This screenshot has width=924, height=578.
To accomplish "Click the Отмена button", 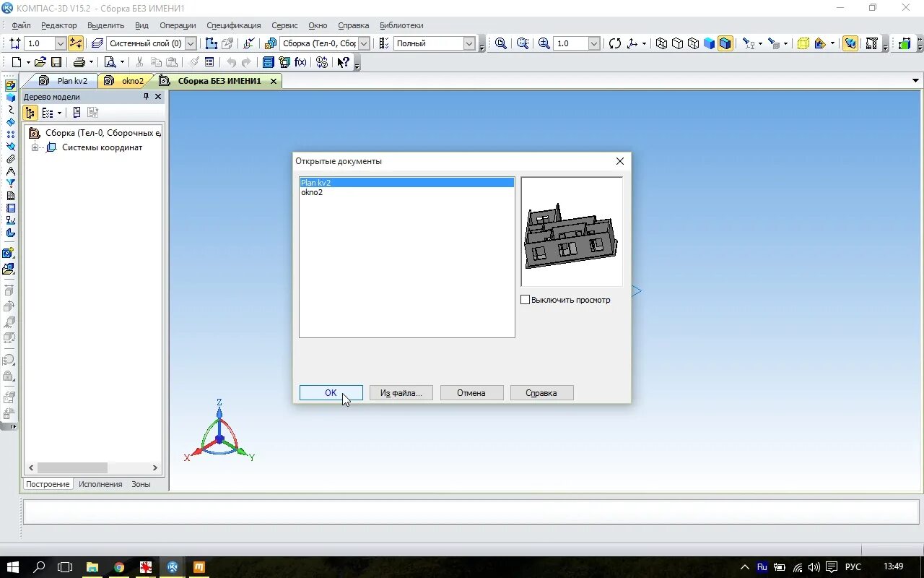I will (x=471, y=393).
